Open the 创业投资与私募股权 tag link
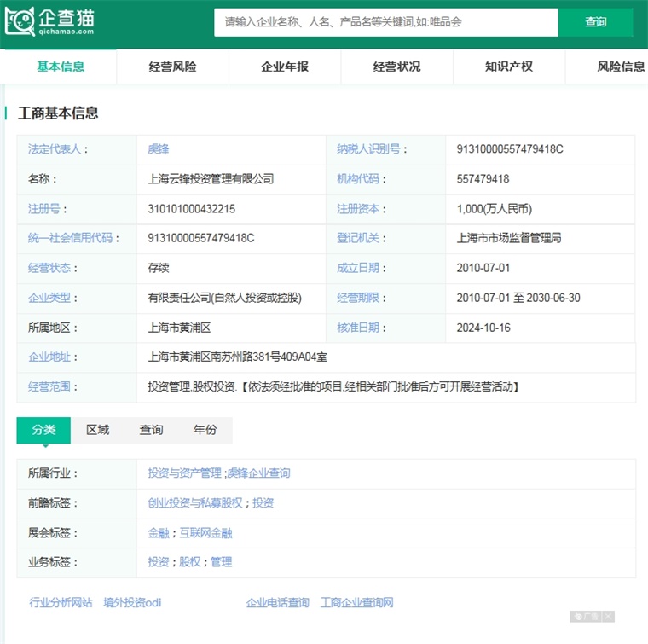648x644 pixels. click(x=195, y=503)
